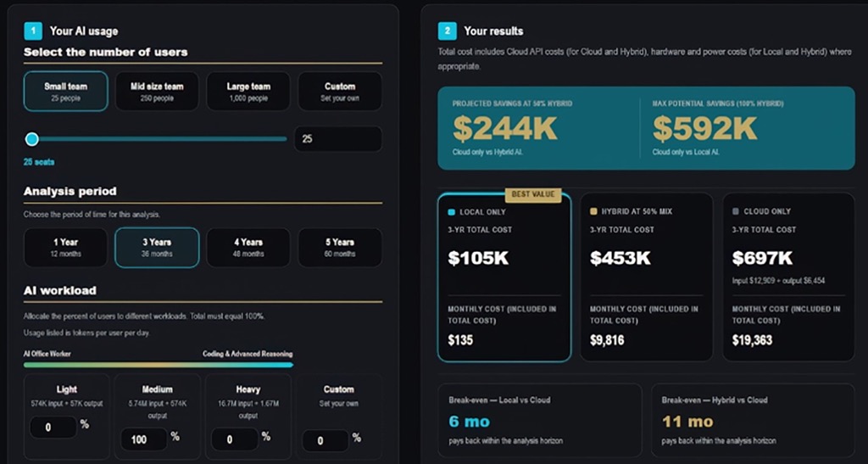Pick the 4 Years period button
This screenshot has height=464, width=868.
tap(248, 248)
